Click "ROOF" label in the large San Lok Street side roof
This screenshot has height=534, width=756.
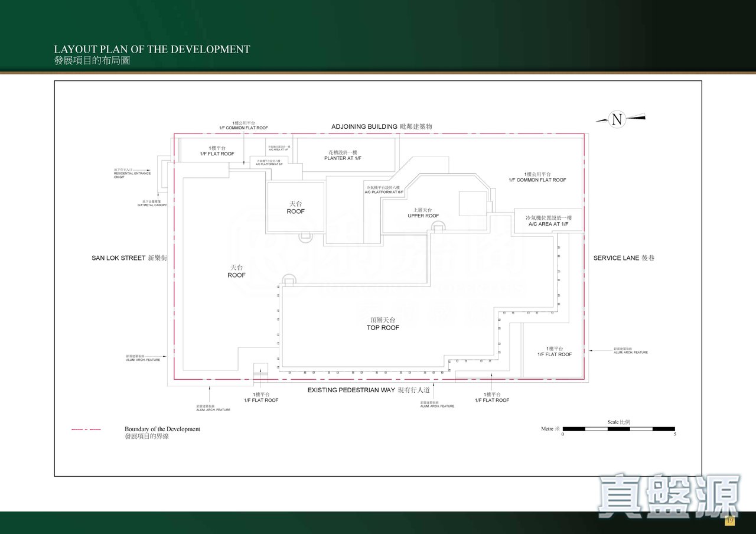[236, 275]
